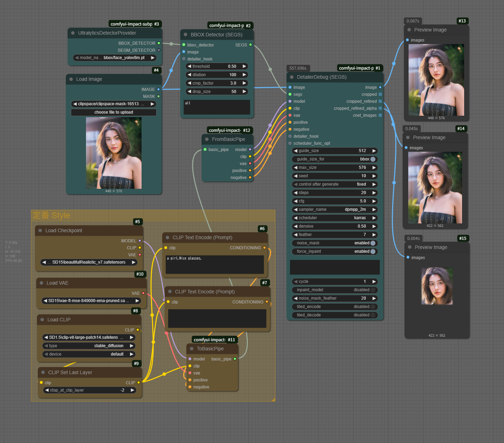Open the sampler_name dpmpp_2m selector
This screenshot has width=504, height=443.
(x=335, y=209)
